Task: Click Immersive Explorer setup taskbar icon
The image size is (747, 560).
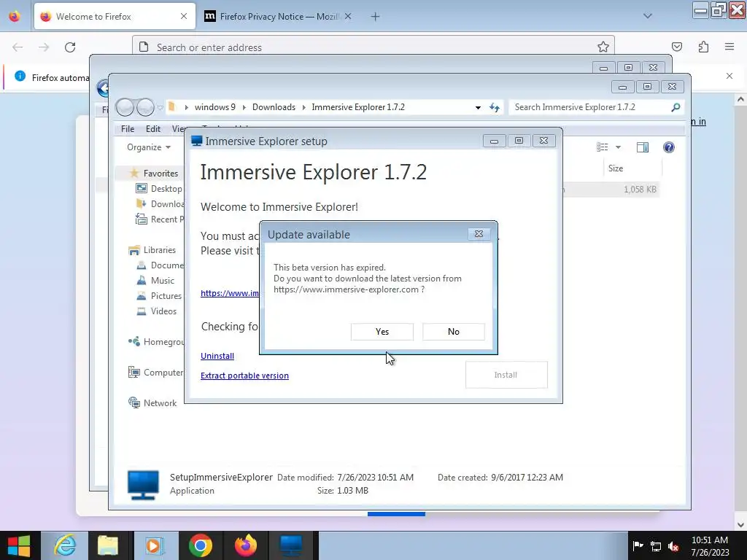Action: point(291,545)
